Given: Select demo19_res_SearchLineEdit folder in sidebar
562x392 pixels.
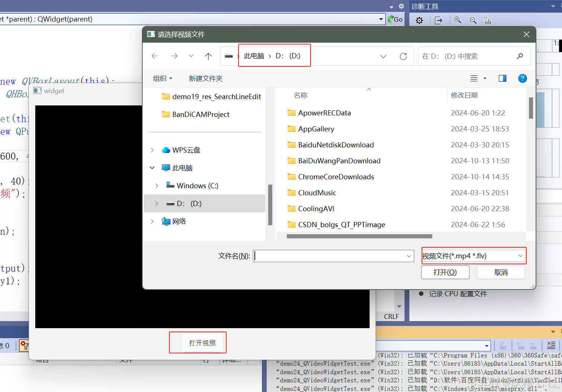Looking at the screenshot, I should (x=211, y=97).
